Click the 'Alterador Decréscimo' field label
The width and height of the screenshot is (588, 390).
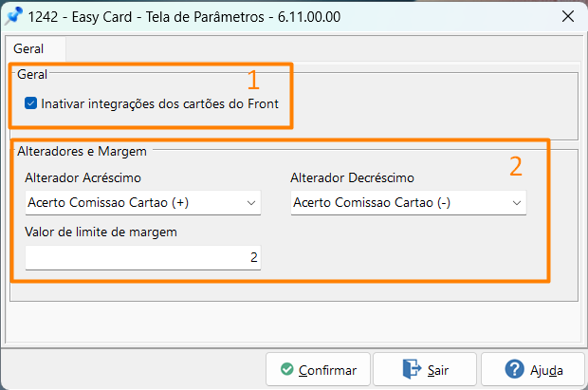[x=352, y=177]
